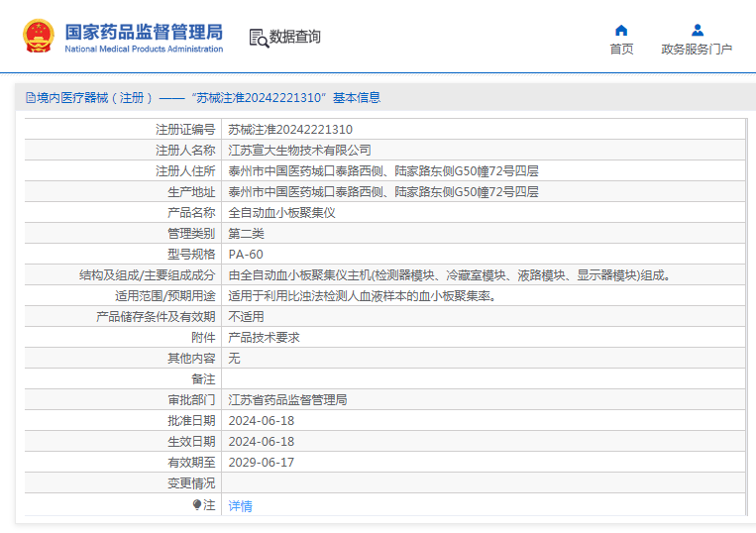This screenshot has height=533, width=756.
Task: Click the national emblem logo
Action: pos(39,36)
